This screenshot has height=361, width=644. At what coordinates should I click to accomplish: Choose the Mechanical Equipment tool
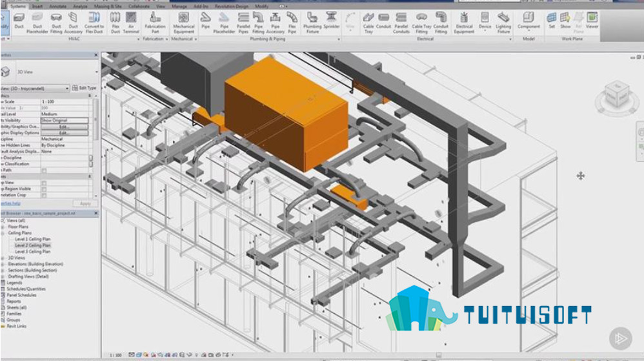(184, 23)
